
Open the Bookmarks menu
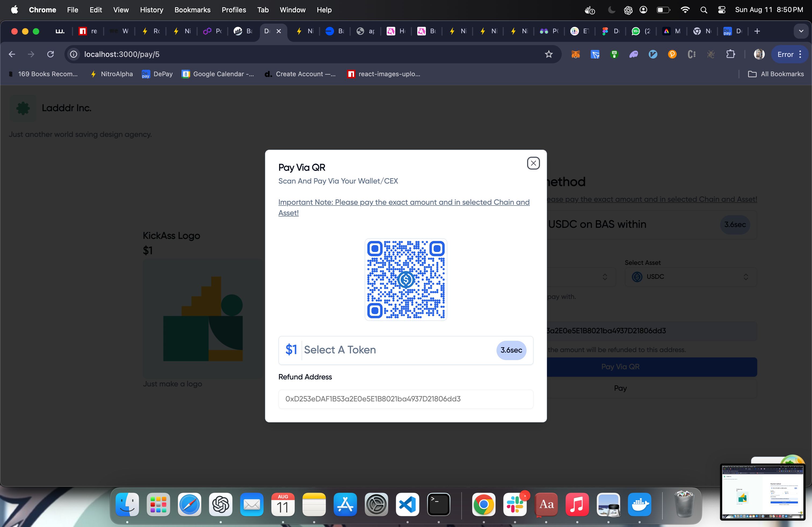193,10
